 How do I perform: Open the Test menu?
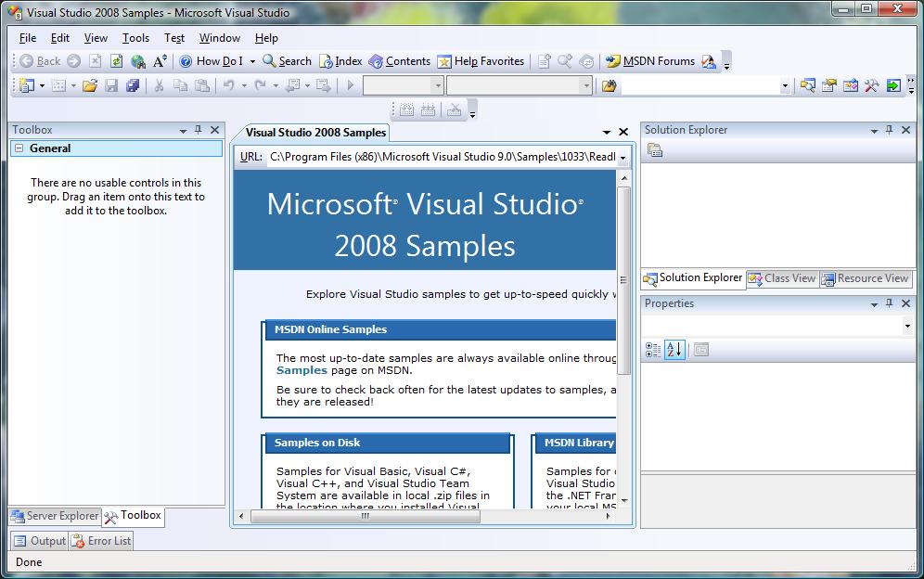tap(173, 38)
